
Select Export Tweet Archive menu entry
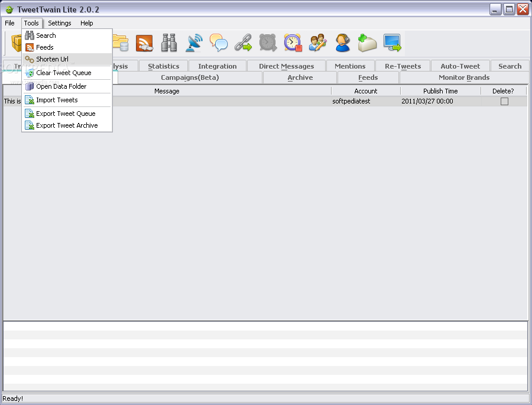pos(67,125)
